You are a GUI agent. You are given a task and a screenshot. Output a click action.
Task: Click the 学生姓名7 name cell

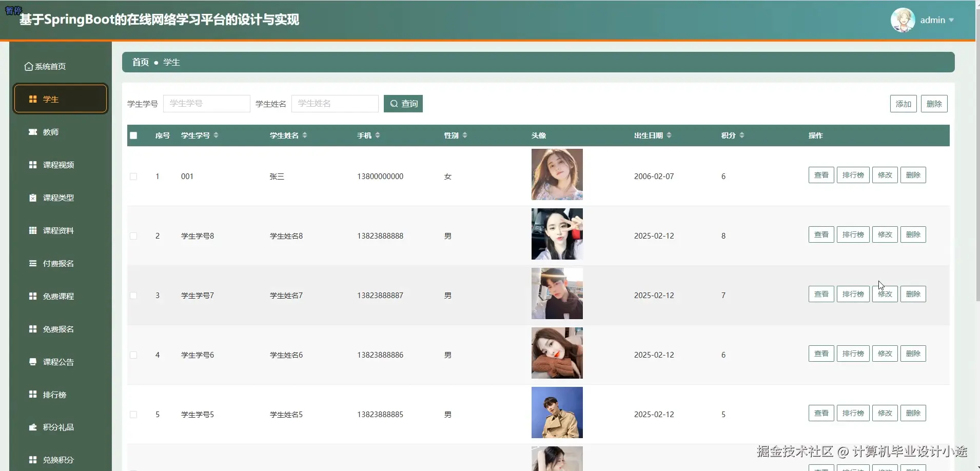[x=286, y=296]
